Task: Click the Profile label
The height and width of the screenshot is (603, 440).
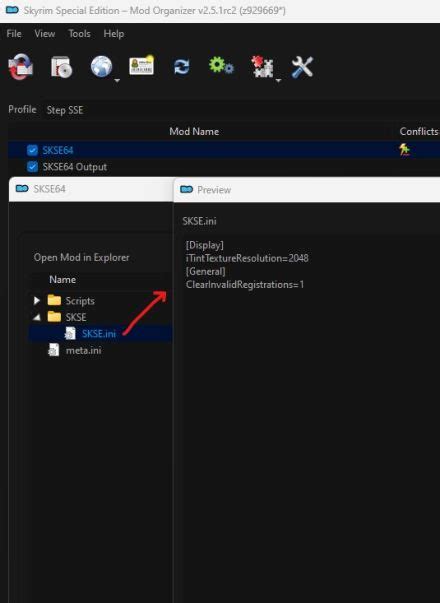Action: click(x=22, y=110)
